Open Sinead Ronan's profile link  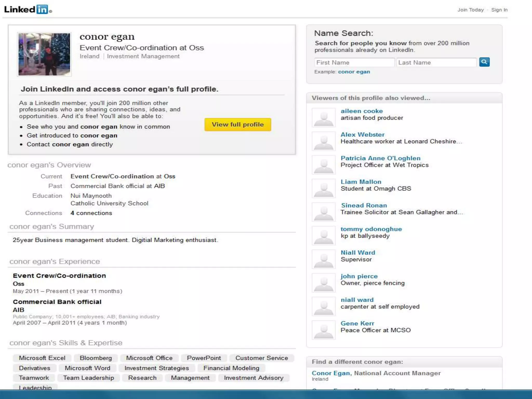364,205
